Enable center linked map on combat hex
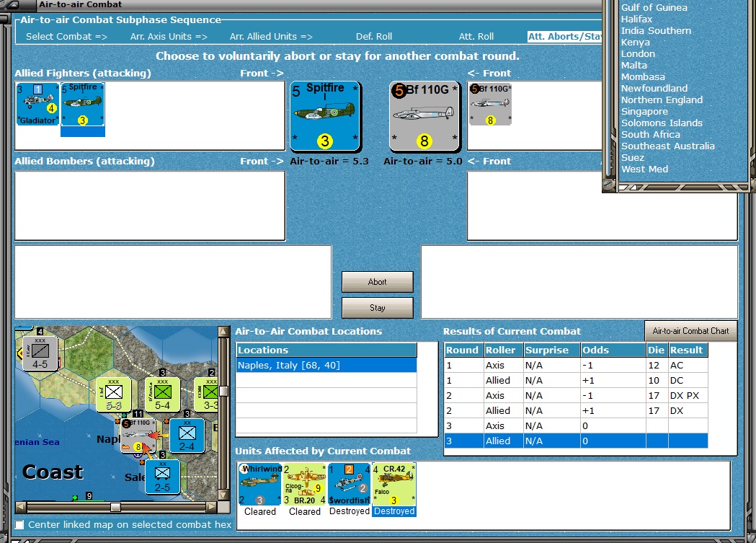Screen dimensions: 756x543 (x=19, y=525)
